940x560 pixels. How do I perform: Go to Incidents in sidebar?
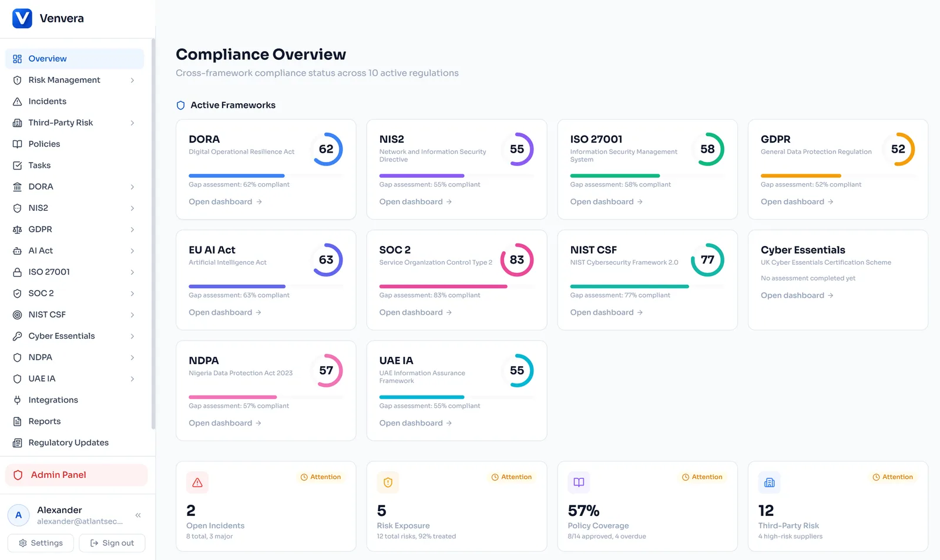(x=75, y=102)
